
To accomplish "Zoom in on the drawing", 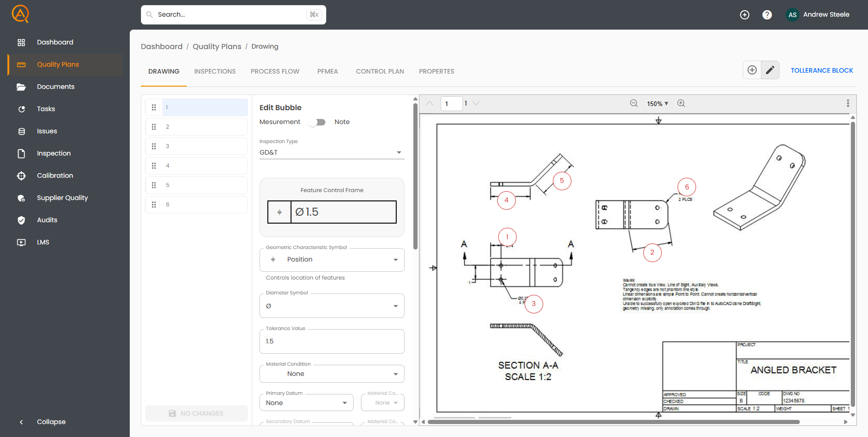I will (681, 103).
